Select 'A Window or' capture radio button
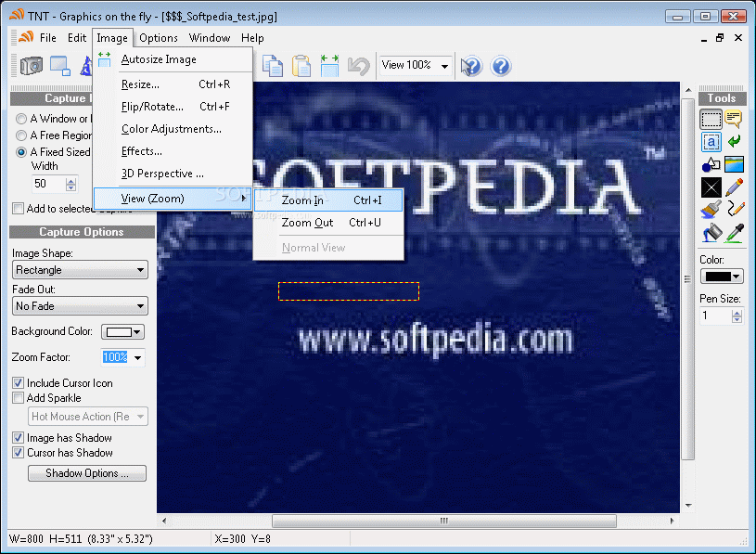 pos(21,119)
